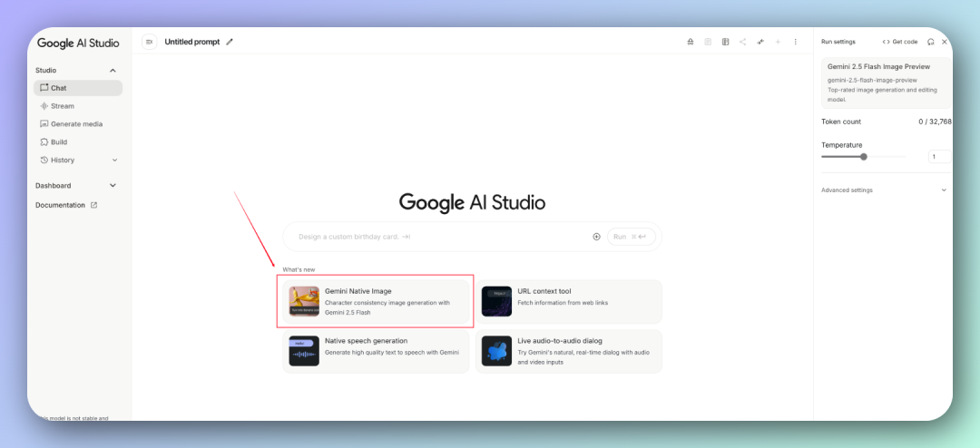The image size is (980, 448).
Task: Click the code brackets icon of Get code
Action: [886, 42]
